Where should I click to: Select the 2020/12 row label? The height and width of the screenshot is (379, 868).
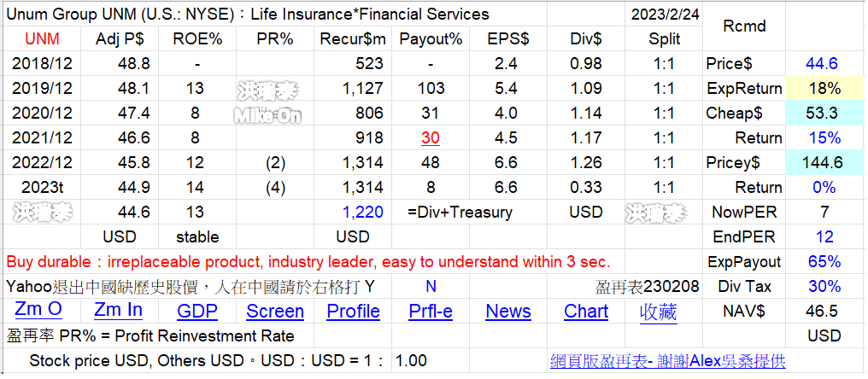pos(43,114)
